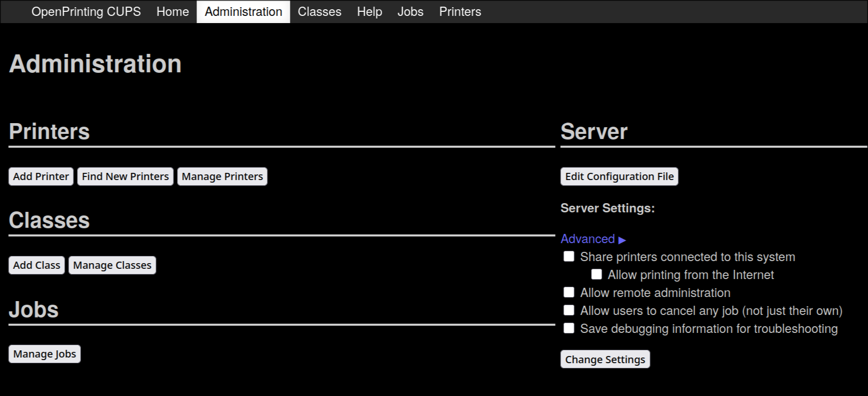This screenshot has width=868, height=396.
Task: Open Manage Printers
Action: (222, 176)
